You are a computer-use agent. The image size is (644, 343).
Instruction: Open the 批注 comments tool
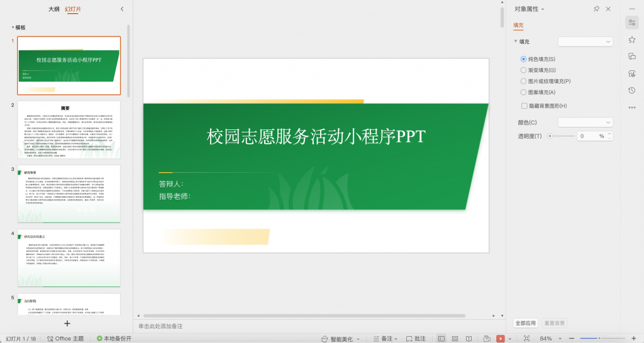coord(416,339)
